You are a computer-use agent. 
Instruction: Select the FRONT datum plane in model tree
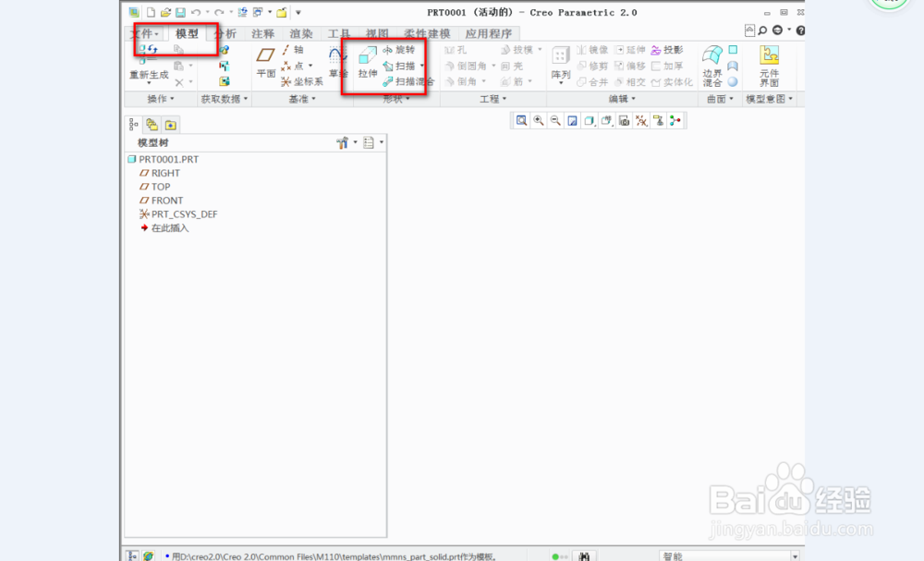coord(162,201)
